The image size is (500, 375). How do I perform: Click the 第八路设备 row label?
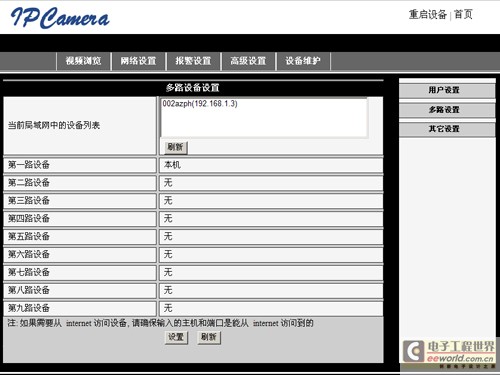coord(29,290)
